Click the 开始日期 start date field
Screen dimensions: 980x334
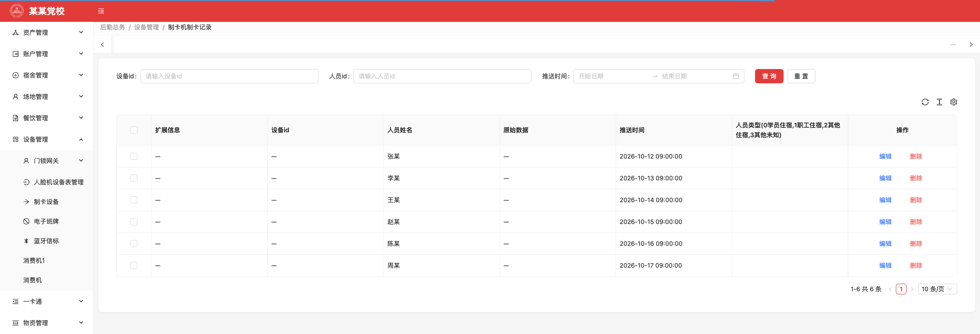tap(612, 76)
